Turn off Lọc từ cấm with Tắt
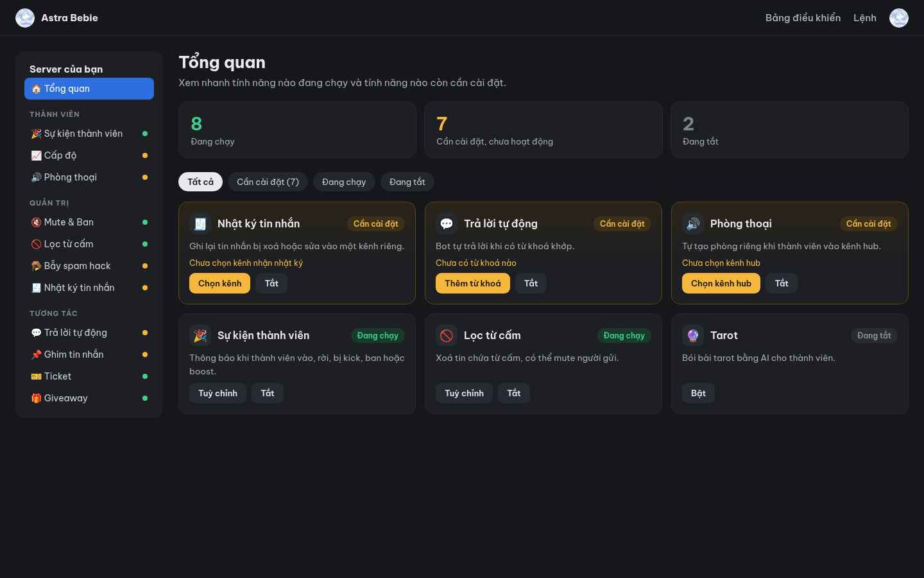Screen dimensions: 924x578 tap(514, 393)
